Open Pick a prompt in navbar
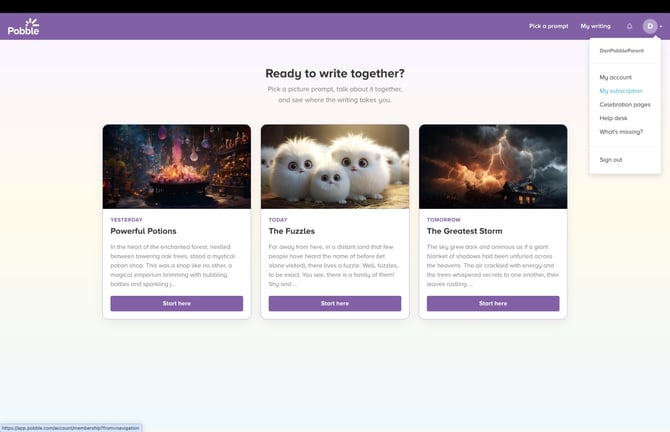Screen dimensions: 670x432 point(549,26)
